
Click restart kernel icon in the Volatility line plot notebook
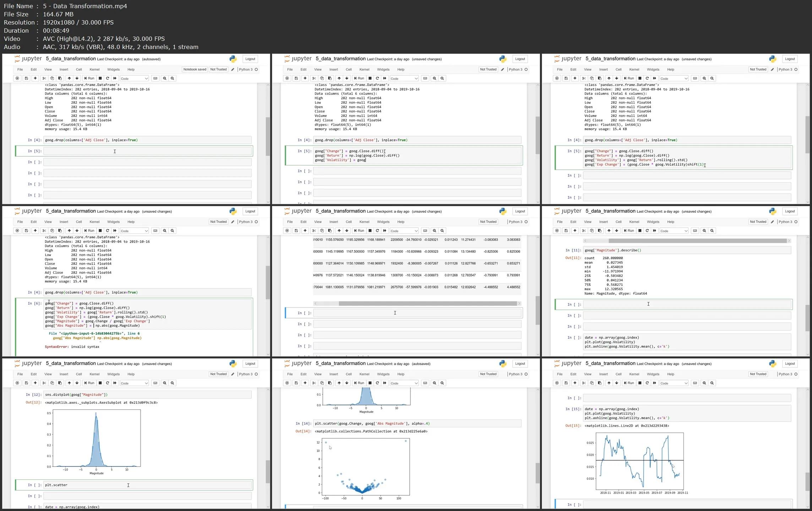pos(647,383)
